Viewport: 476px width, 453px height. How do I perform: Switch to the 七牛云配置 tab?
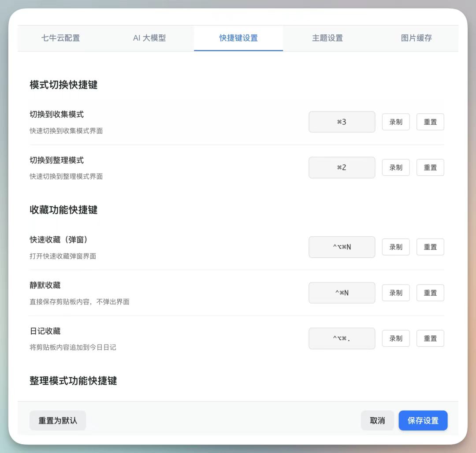pos(61,38)
